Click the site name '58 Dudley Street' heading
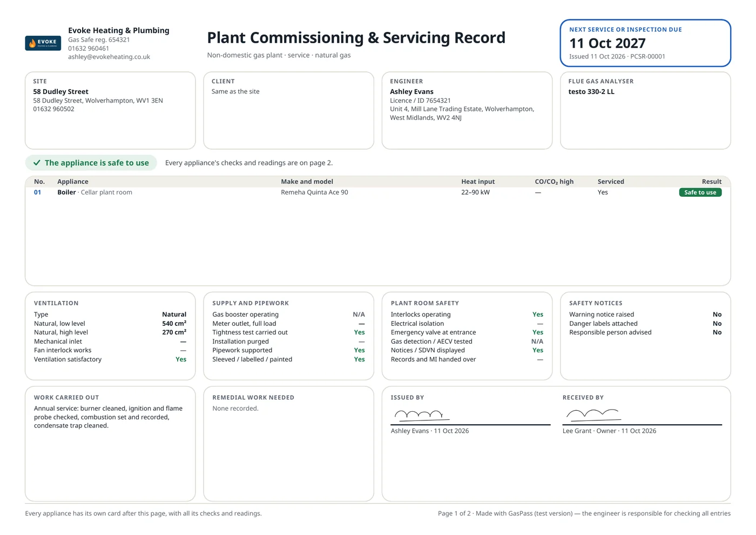This screenshot has width=756, height=535. (60, 92)
